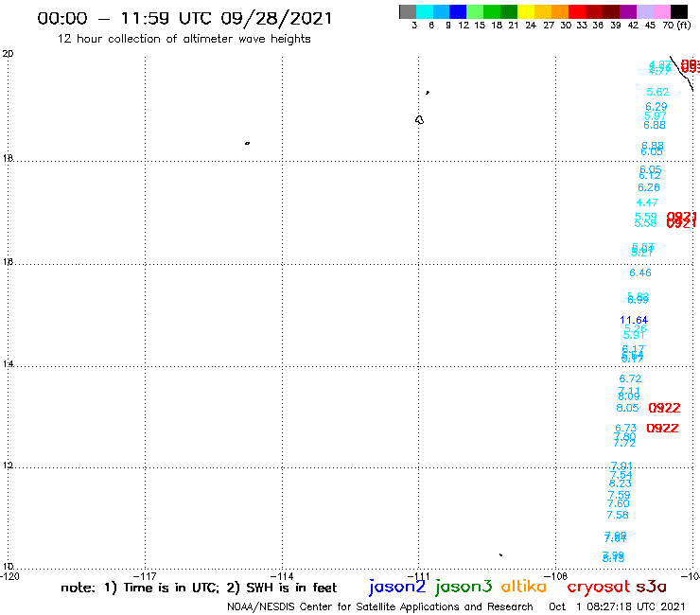Viewport: 700px width, 615px height.
Task: Click the pink swatch in the legend
Action: click(x=661, y=11)
